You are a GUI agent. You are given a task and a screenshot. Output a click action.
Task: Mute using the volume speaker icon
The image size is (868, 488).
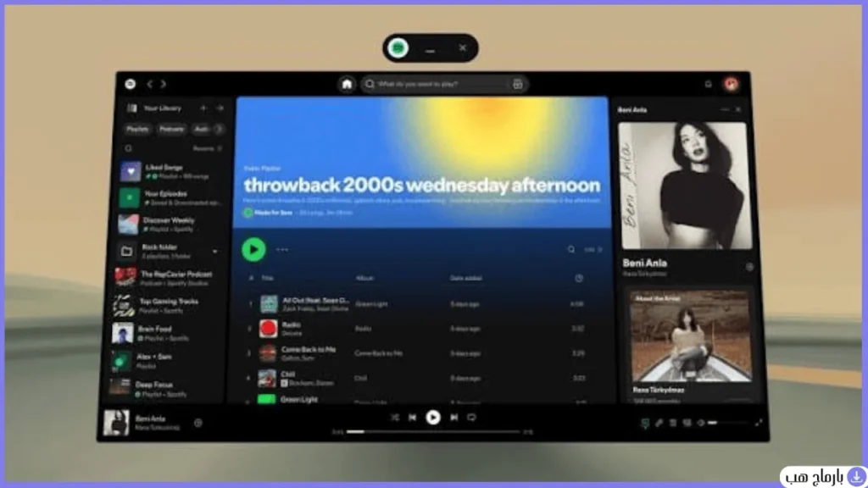click(x=701, y=423)
